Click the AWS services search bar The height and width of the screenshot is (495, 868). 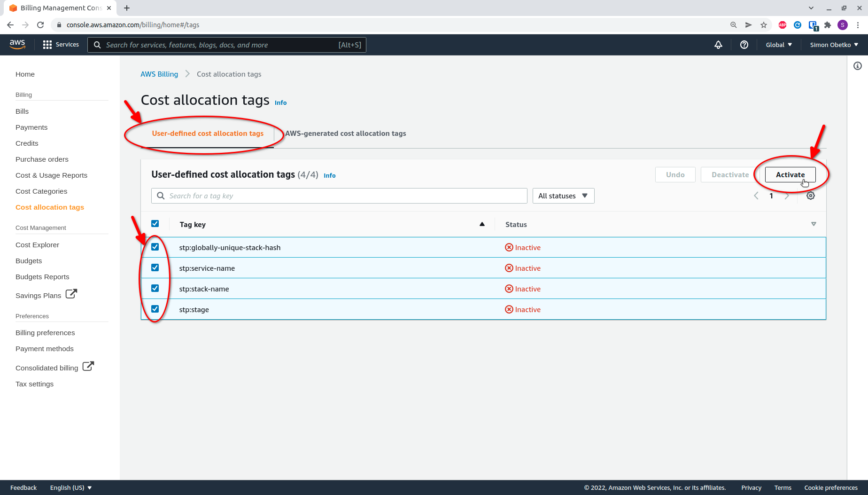click(x=226, y=45)
